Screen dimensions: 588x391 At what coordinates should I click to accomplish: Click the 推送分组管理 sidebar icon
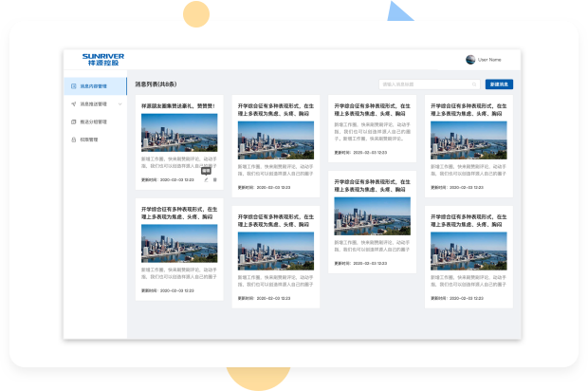[72, 121]
